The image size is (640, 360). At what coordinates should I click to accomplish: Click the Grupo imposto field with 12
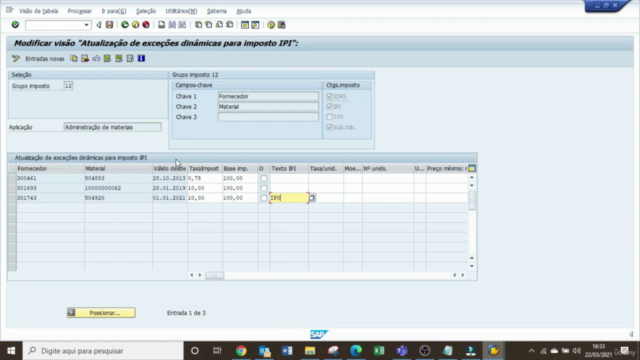68,86
